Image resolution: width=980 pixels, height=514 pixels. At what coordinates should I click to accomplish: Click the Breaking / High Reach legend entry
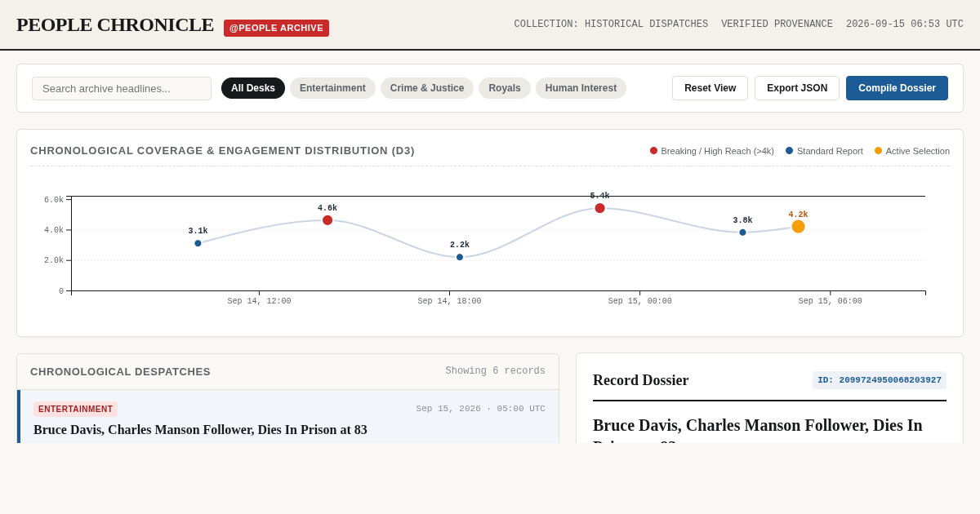click(x=712, y=151)
